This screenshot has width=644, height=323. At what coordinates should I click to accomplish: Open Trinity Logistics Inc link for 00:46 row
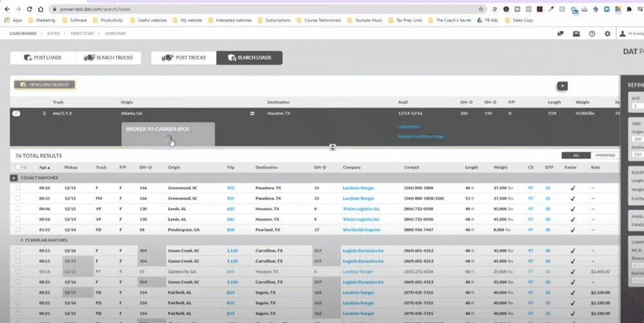click(x=361, y=209)
